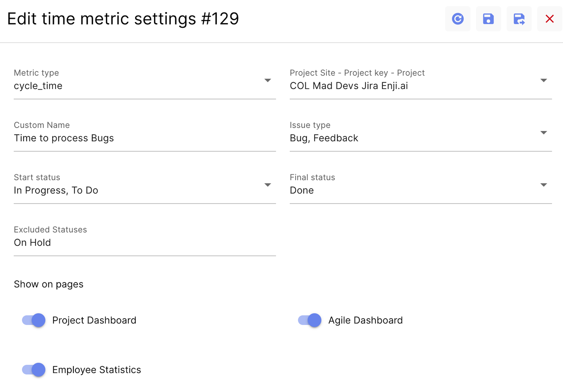Open the Issue type dropdown arrow
The image size is (563, 392).
tap(544, 133)
